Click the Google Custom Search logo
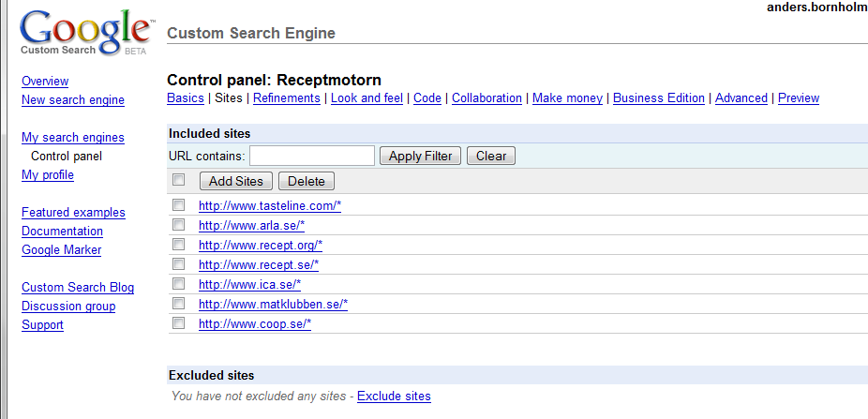 point(82,35)
